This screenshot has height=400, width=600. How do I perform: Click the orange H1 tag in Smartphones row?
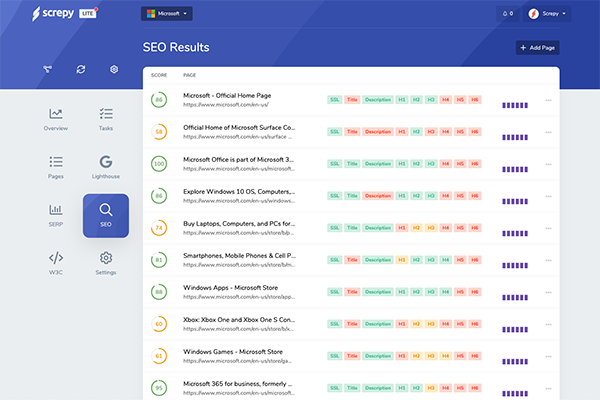(401, 260)
